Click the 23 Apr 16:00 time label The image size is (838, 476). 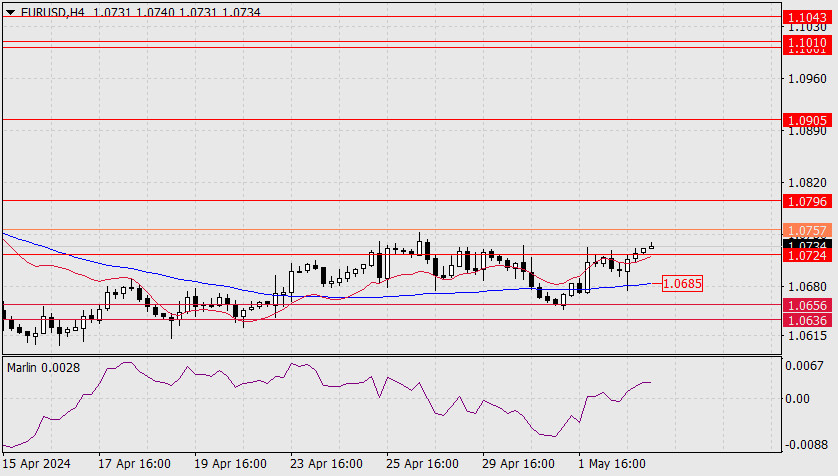327,463
